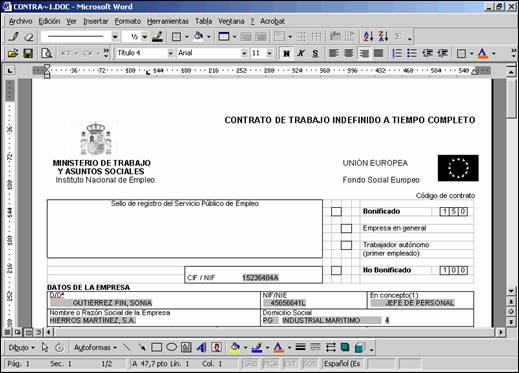Screen dimensions: 519x373
Task: Select the Eraser tool in the tables toolbar
Action: tap(29, 37)
